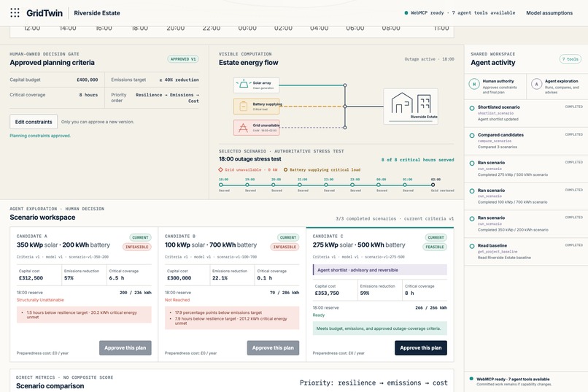Approve Candidate B plan
Screen dimensions: 588x392
coord(273,347)
